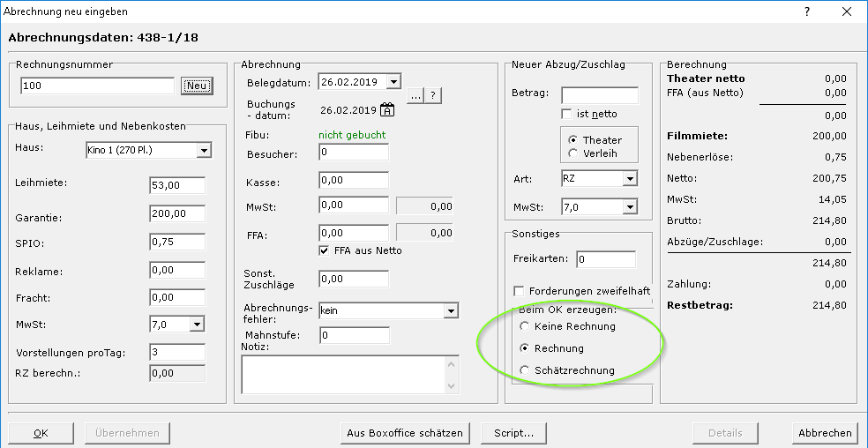Image resolution: width=868 pixels, height=448 pixels.
Task: Select the Verleih radio option
Action: pyautogui.click(x=574, y=153)
